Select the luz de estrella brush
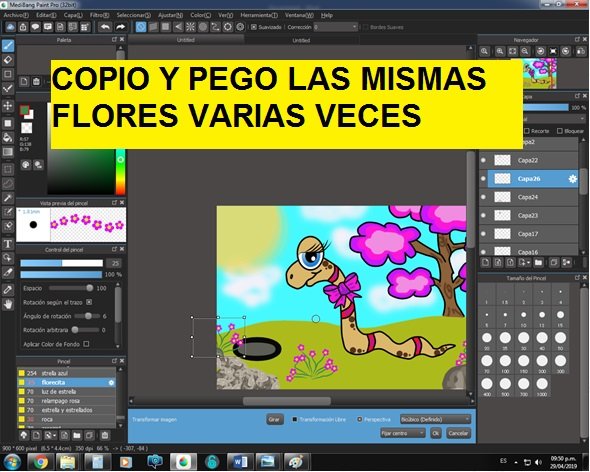This screenshot has width=590, height=472. point(67,392)
